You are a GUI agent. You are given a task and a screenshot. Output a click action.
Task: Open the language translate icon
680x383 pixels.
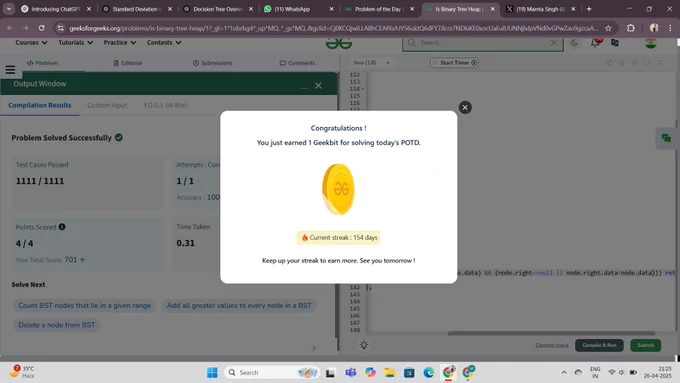[615, 43]
